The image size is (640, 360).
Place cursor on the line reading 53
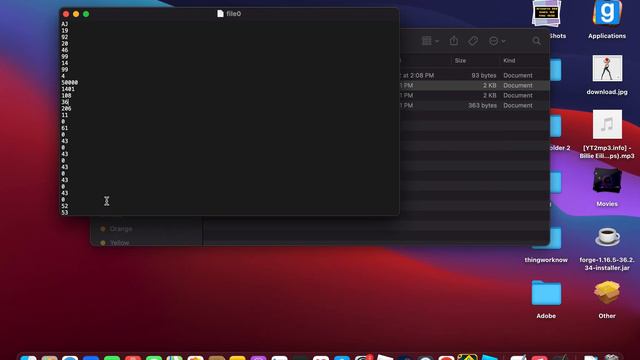click(64, 213)
